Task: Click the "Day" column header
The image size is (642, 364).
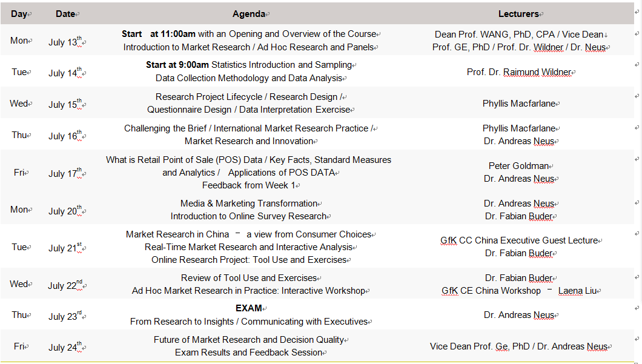Action: [20, 13]
